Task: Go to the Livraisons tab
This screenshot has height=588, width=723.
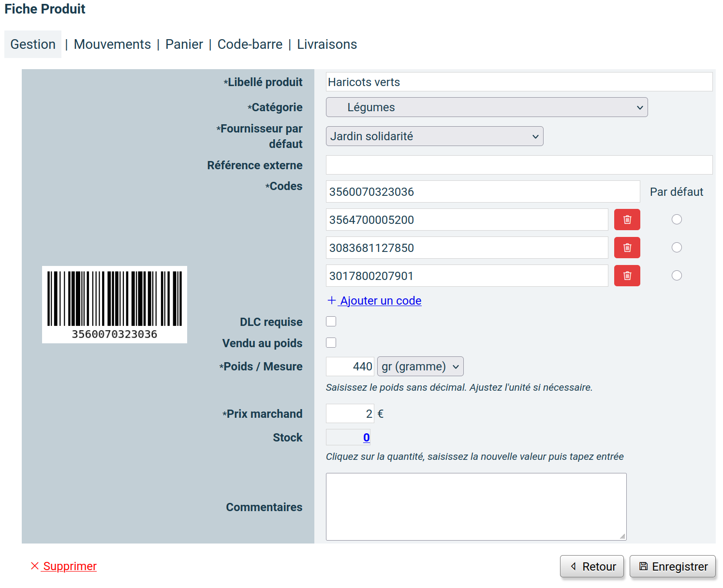Action: pyautogui.click(x=327, y=44)
